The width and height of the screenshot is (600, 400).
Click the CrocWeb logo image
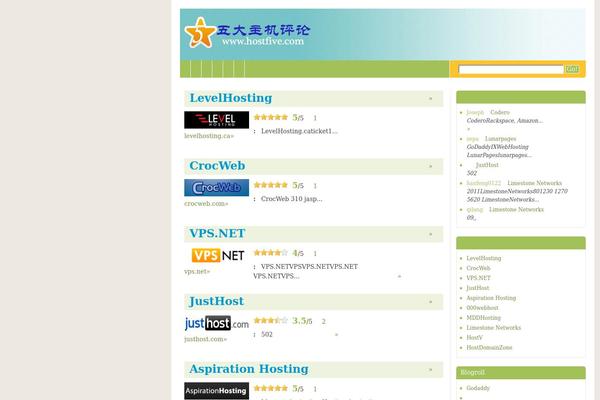pyautogui.click(x=217, y=188)
